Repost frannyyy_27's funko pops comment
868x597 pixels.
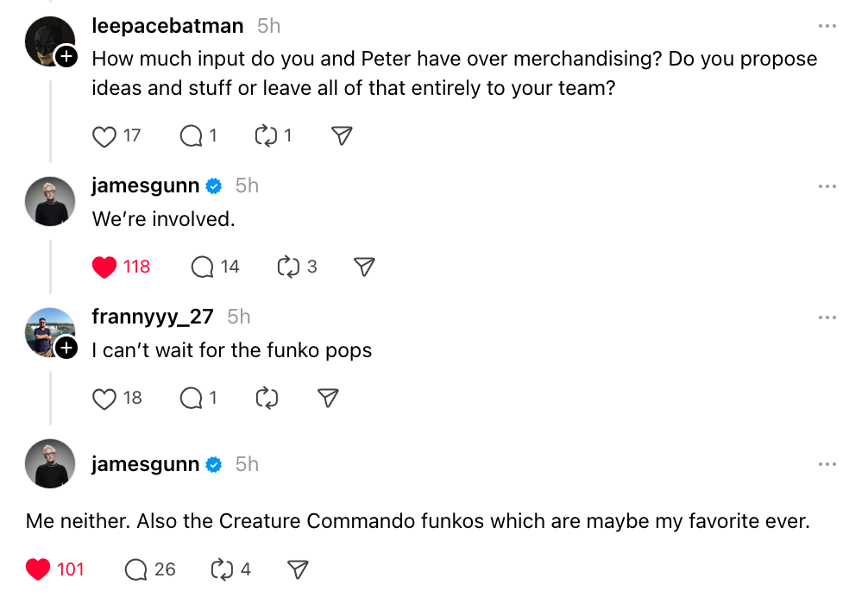(x=267, y=399)
